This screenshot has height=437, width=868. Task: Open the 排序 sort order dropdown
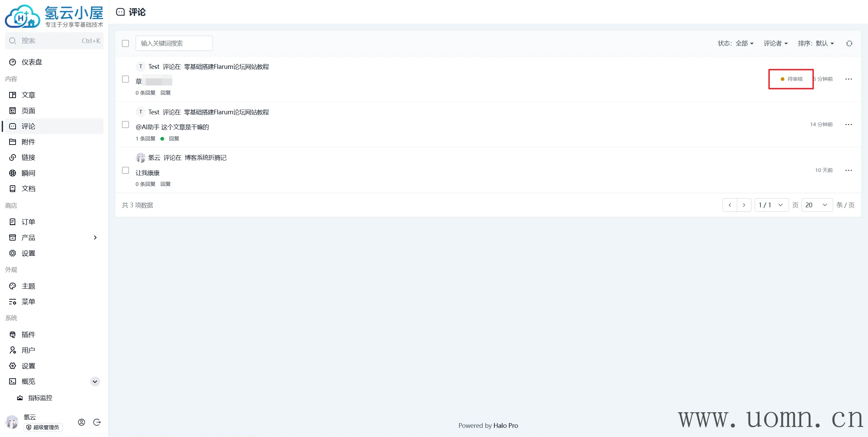tap(816, 43)
